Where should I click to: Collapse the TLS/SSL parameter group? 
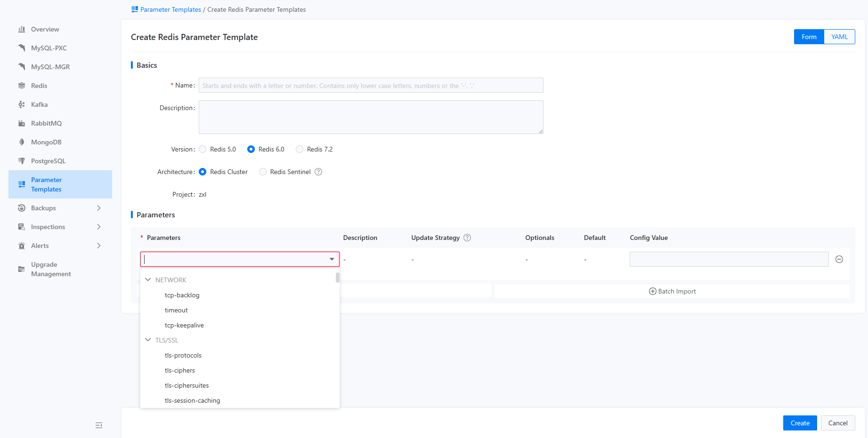pyautogui.click(x=148, y=340)
